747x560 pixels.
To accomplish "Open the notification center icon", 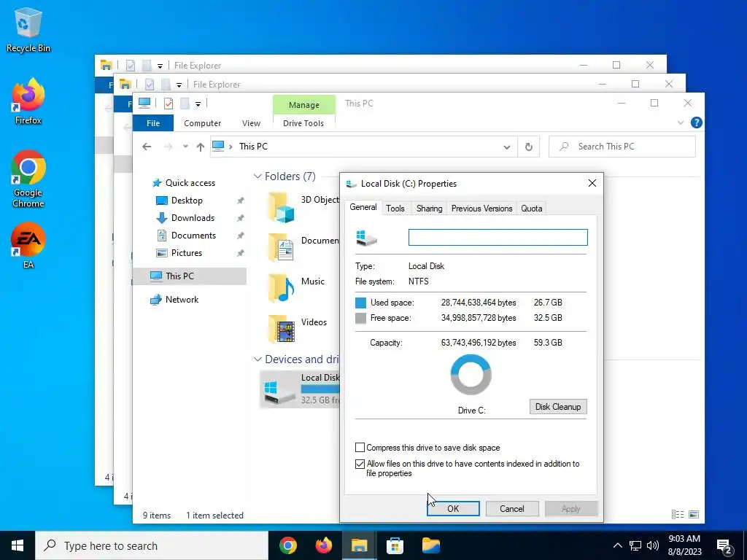I will (724, 545).
